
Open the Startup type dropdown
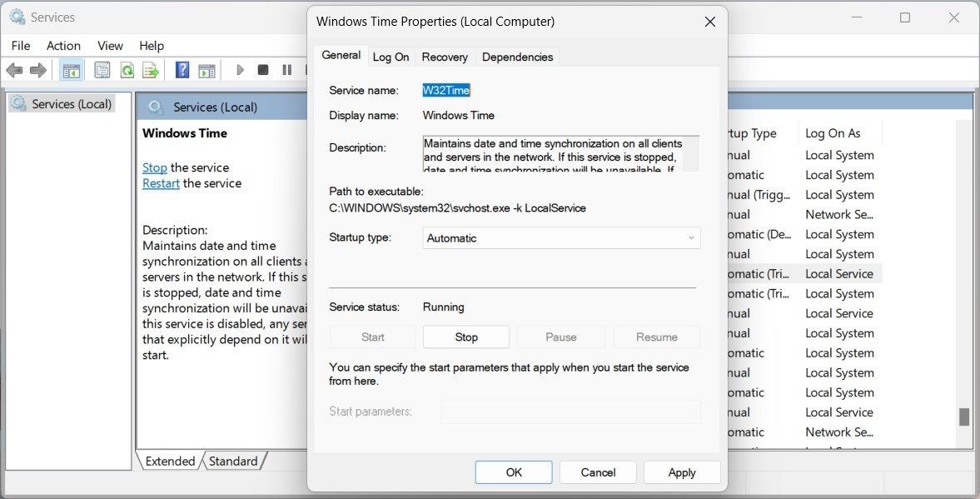(x=561, y=237)
